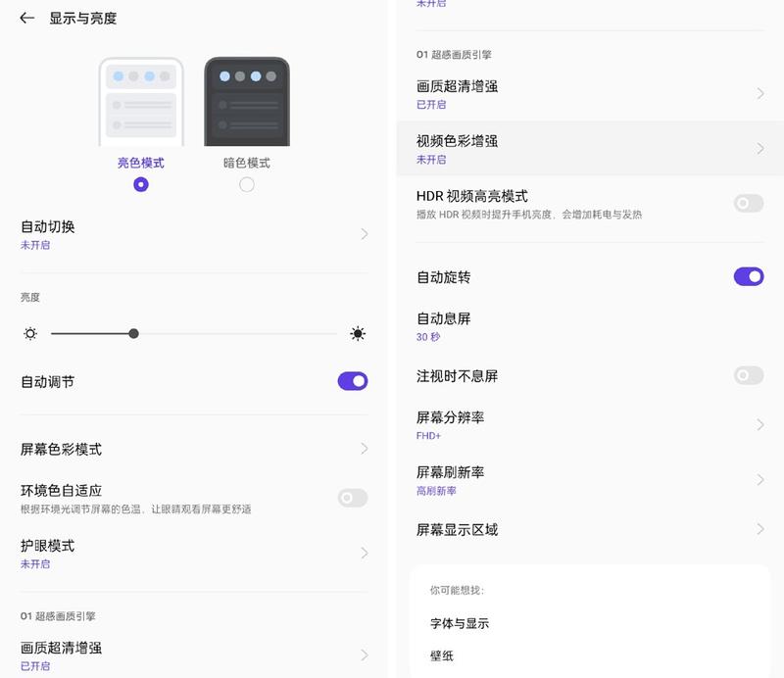
Task: Open the 视频色彩增强 setting
Action: (590, 149)
